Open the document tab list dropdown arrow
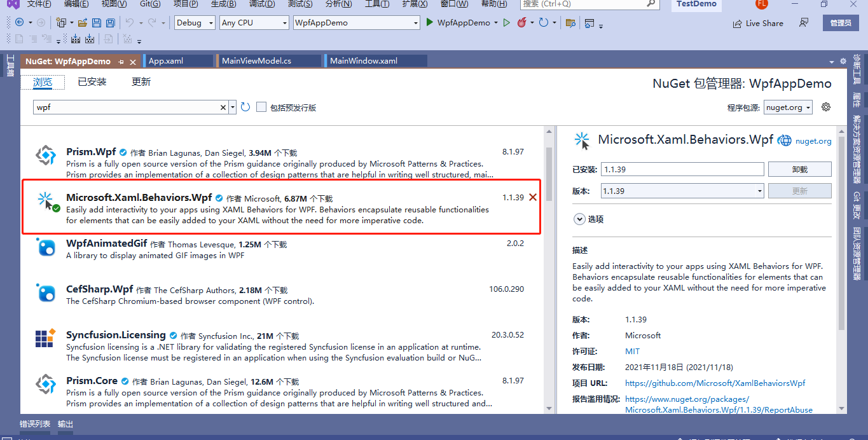The height and width of the screenshot is (440, 868). (x=831, y=62)
